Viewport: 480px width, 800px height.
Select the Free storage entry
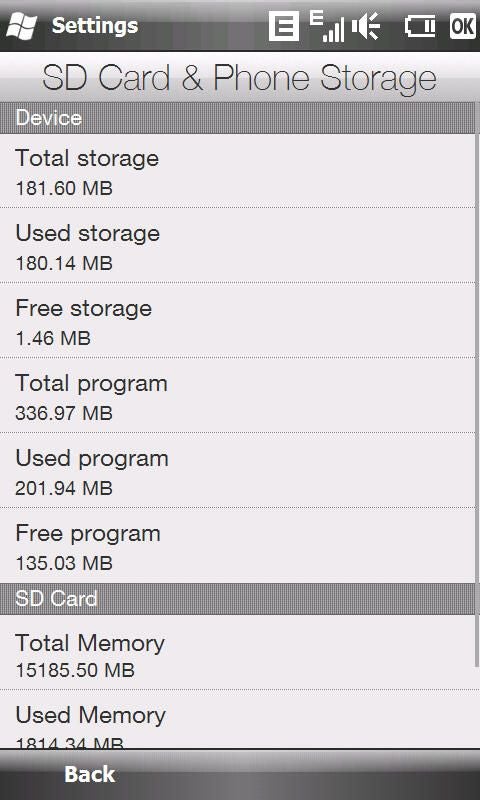[x=237, y=320]
